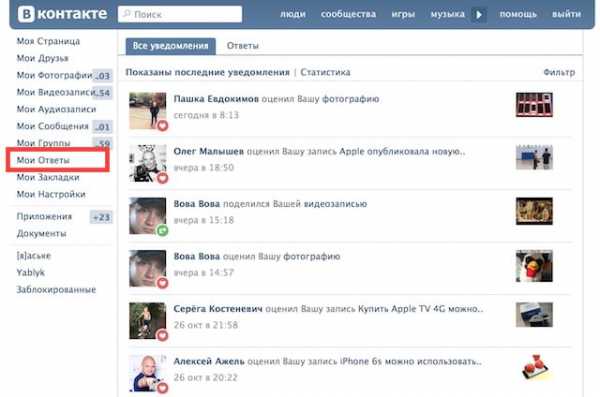This screenshot has height=397, width=600.
Task: Open сообщества in the top bar
Action: point(348,14)
